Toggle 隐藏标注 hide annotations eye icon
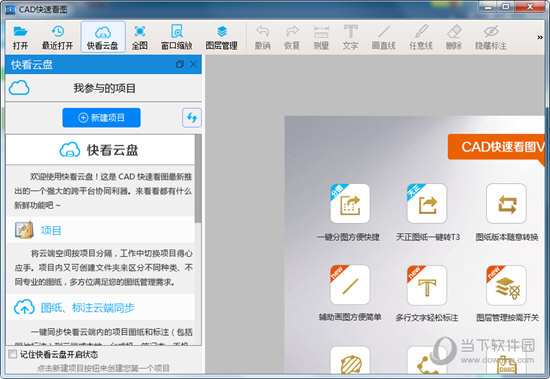Screen dimensions: 550x379 pos(491,37)
